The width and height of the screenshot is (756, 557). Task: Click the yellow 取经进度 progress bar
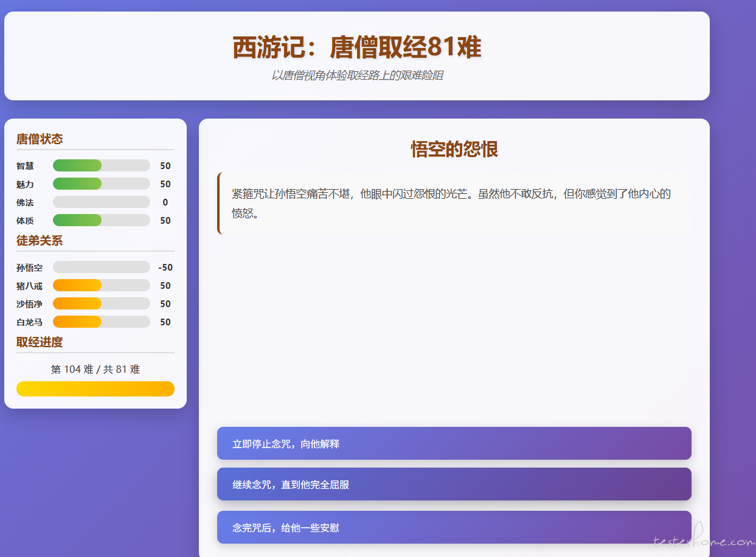point(95,389)
